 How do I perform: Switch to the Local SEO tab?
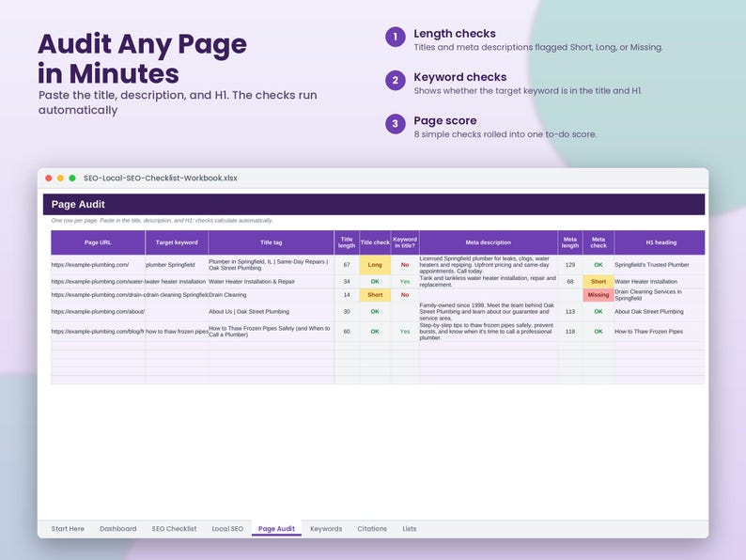227,529
